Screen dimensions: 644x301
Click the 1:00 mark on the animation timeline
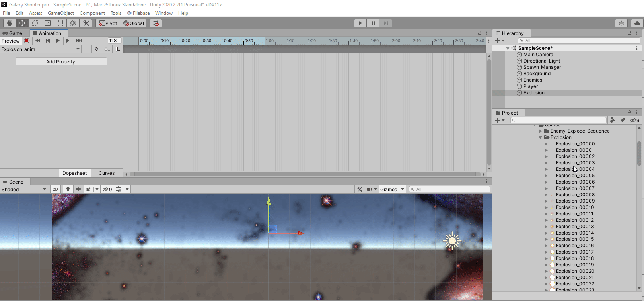(x=269, y=41)
